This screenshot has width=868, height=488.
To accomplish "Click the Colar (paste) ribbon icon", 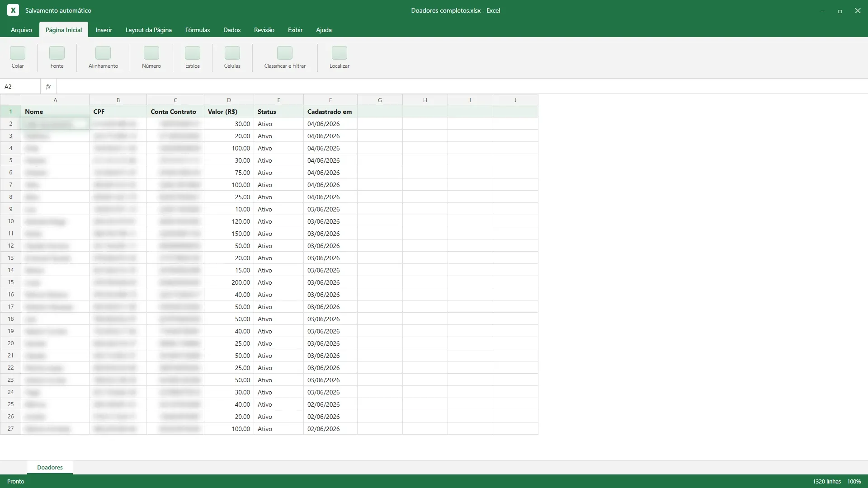I will tap(18, 53).
